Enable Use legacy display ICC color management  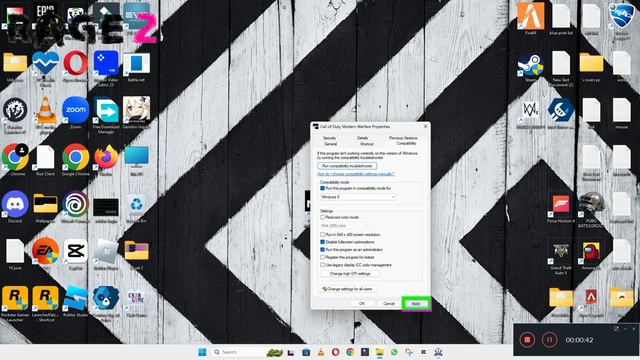(x=322, y=265)
